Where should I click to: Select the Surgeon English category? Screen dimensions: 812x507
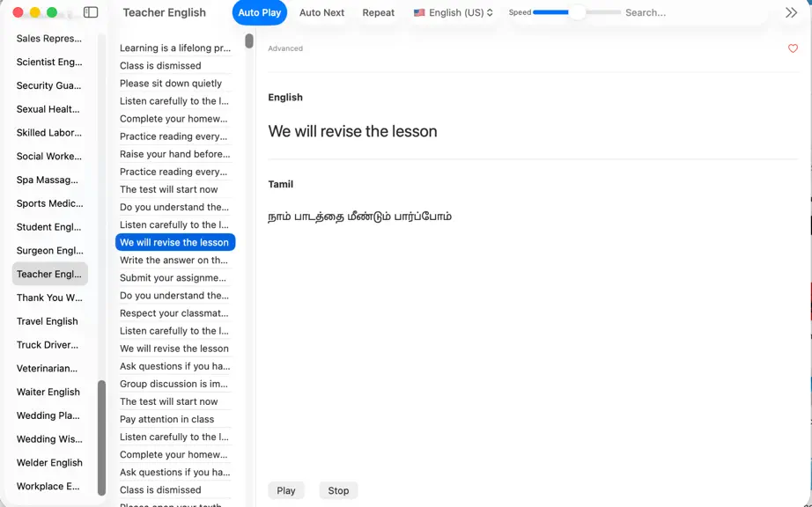(49, 250)
